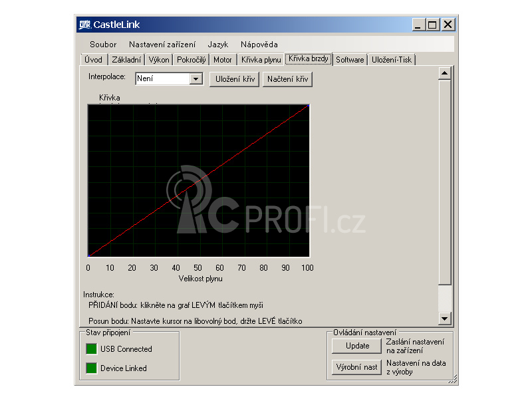
Task: Maximize the CastleLink window
Action: pyautogui.click(x=432, y=25)
